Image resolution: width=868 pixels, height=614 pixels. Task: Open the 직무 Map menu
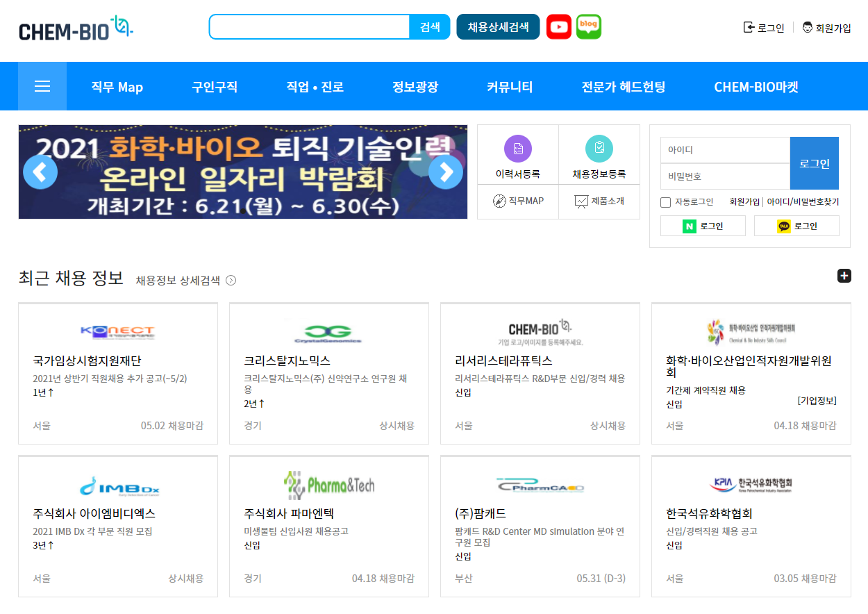117,87
